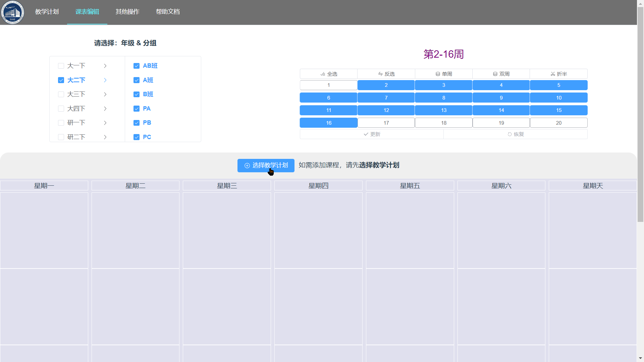
Task: Check the 研二下 checkbox
Action: click(61, 137)
